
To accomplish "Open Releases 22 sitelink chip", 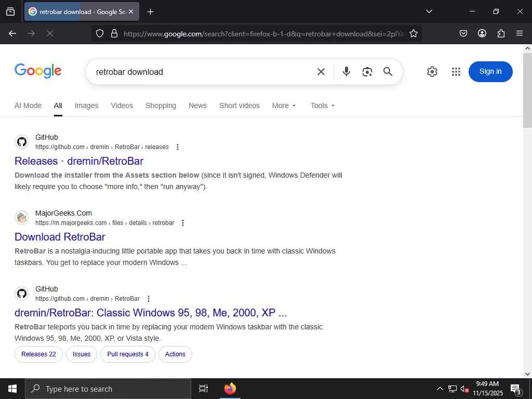I will click(38, 354).
